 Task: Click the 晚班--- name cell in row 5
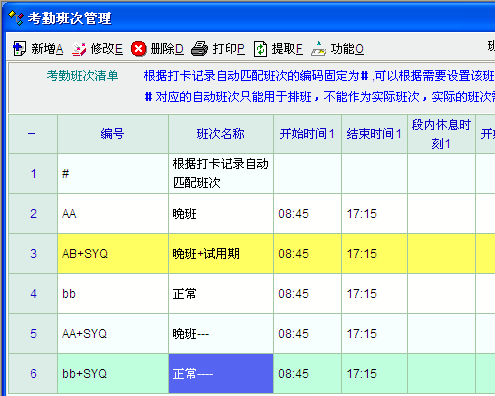[221, 334]
